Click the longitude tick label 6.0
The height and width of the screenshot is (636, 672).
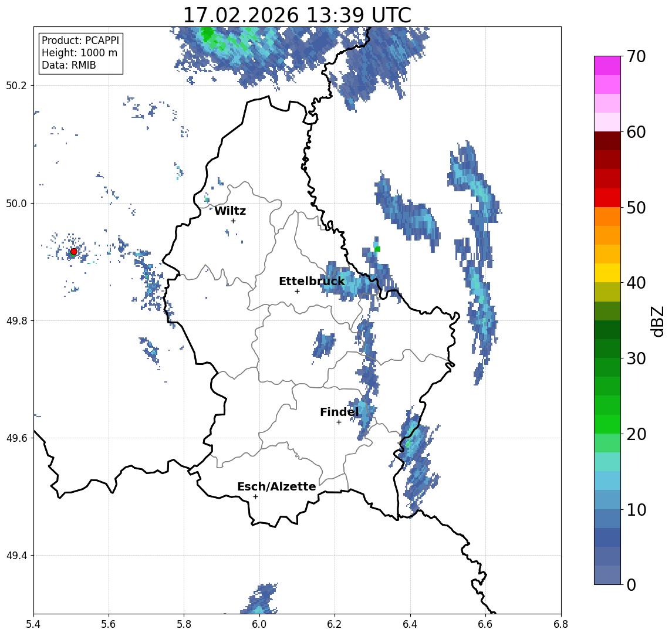pyautogui.click(x=259, y=624)
